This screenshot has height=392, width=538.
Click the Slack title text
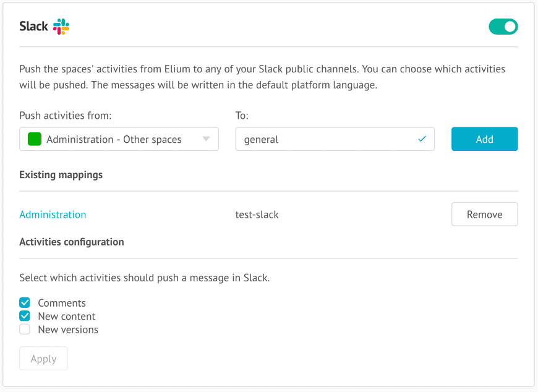(33, 27)
